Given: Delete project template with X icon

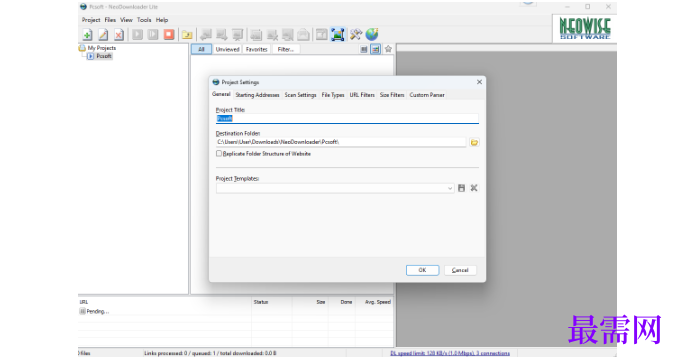Looking at the screenshot, I should 474,188.
